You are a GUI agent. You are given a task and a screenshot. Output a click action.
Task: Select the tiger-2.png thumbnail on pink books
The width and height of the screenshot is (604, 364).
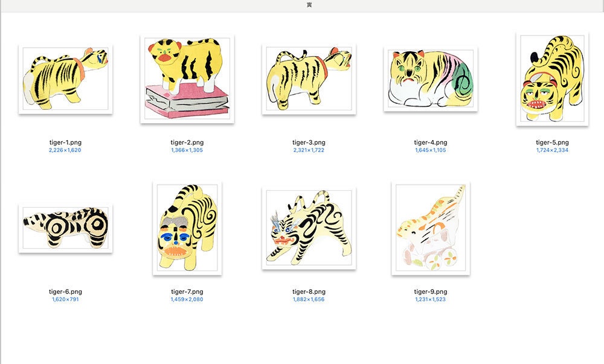coord(187,79)
